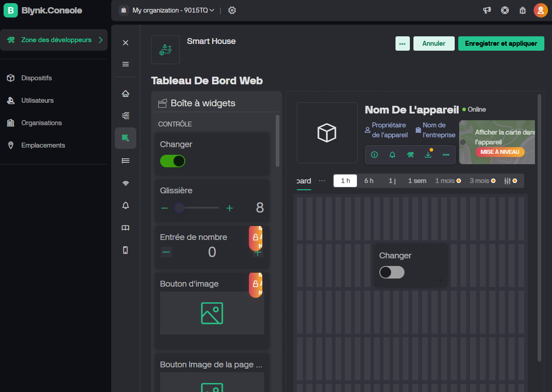Click the device cube image placeholder
The width and height of the screenshot is (552, 392).
coord(327,133)
